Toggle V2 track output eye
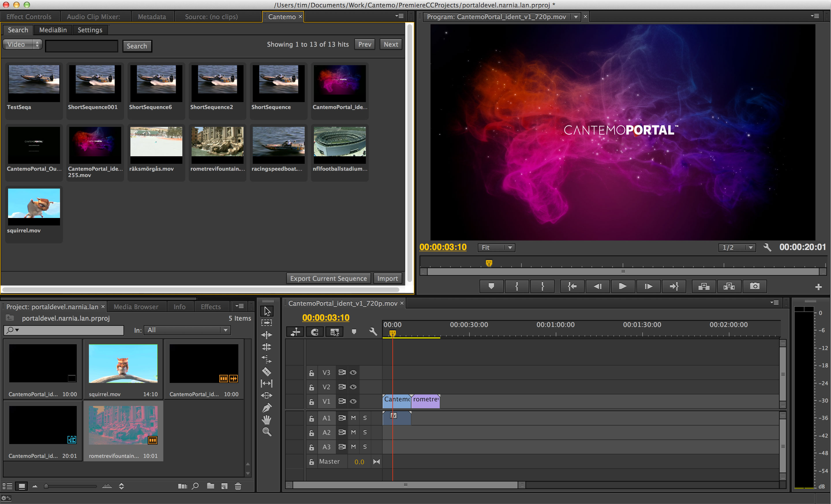The height and width of the screenshot is (504, 831). pos(353,387)
